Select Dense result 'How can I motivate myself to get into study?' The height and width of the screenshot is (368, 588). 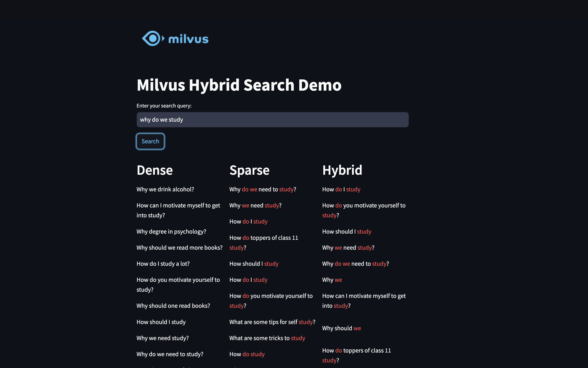[178, 210]
